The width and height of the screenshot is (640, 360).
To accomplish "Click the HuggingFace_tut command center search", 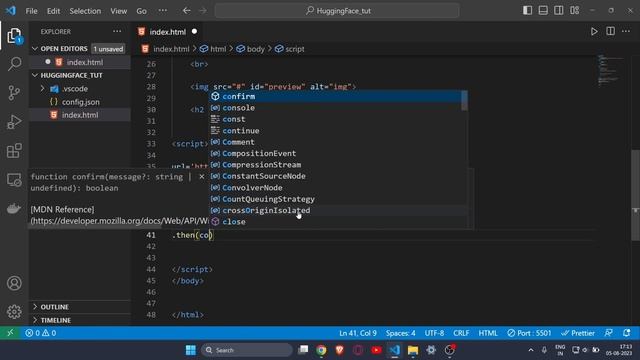I will (337, 11).
